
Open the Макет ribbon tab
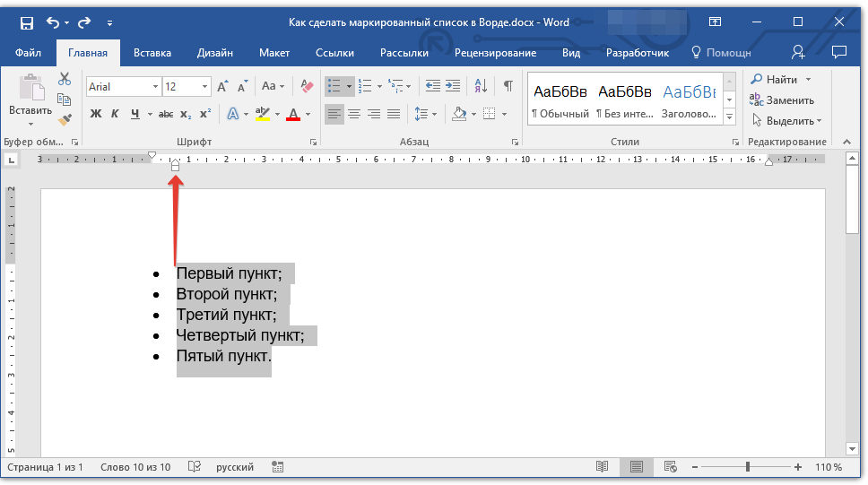[274, 53]
